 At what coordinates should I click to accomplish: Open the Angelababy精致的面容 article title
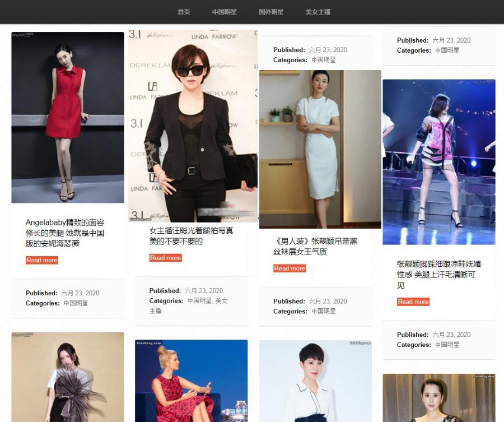pos(65,233)
